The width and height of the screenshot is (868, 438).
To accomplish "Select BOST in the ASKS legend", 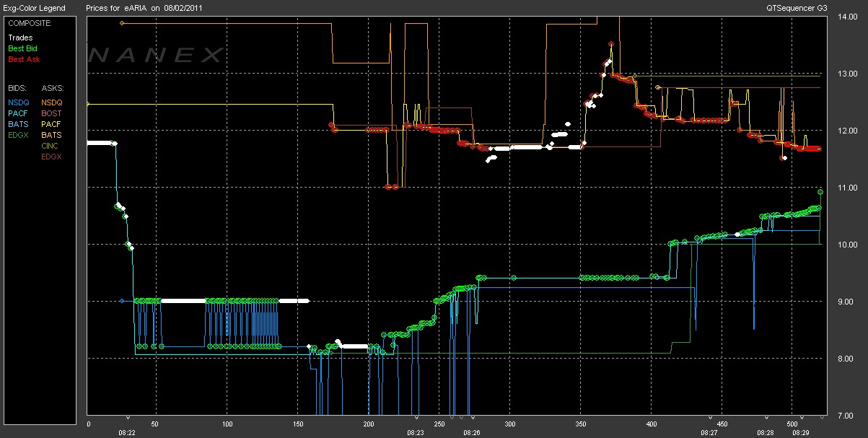I will point(51,113).
